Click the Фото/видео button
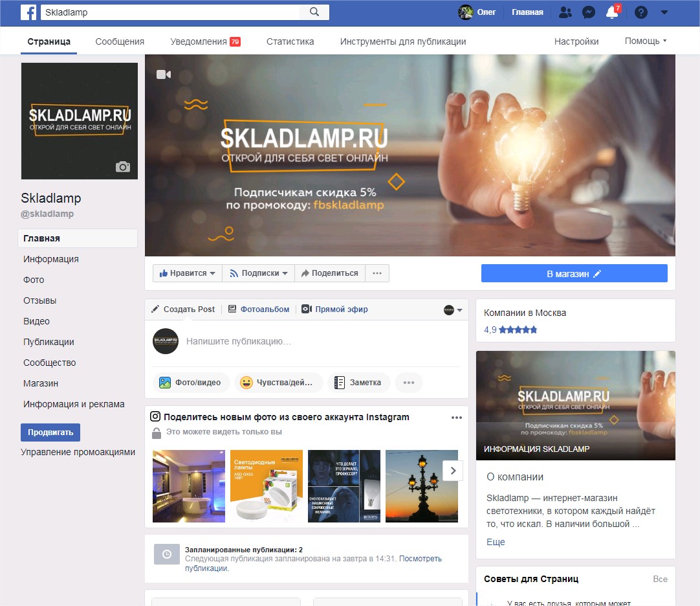Screen dimensions: 700x606 pos(191,383)
